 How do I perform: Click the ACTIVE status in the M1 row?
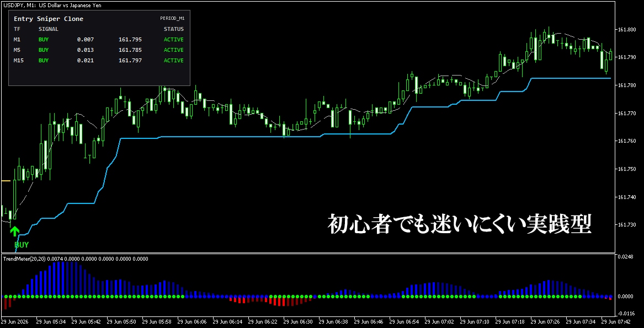tap(174, 39)
